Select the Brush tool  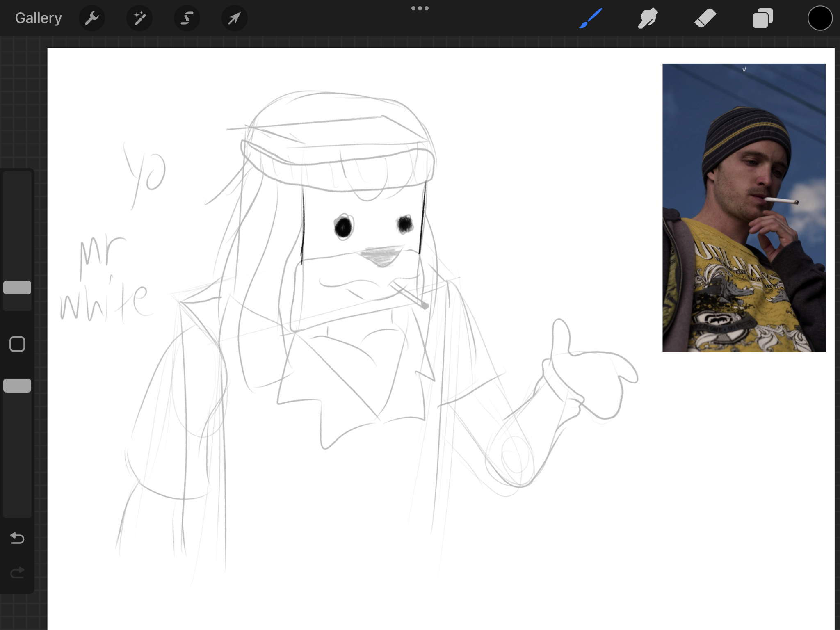click(x=591, y=18)
